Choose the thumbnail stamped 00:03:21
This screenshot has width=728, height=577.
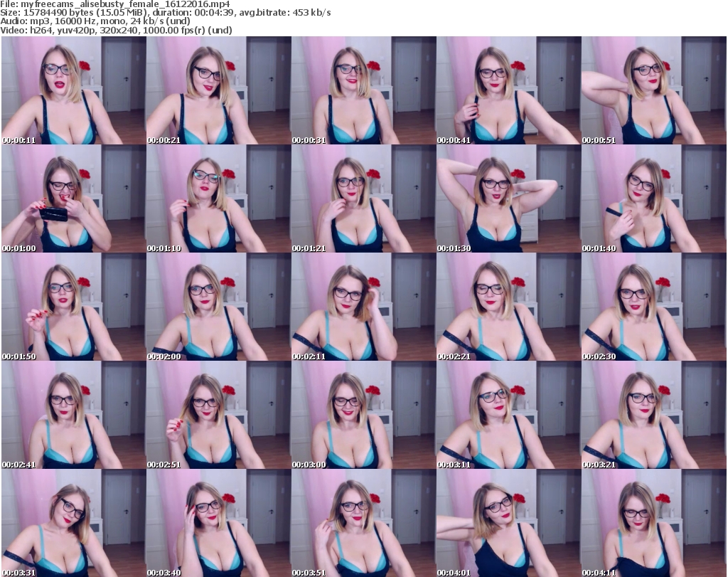(x=654, y=415)
